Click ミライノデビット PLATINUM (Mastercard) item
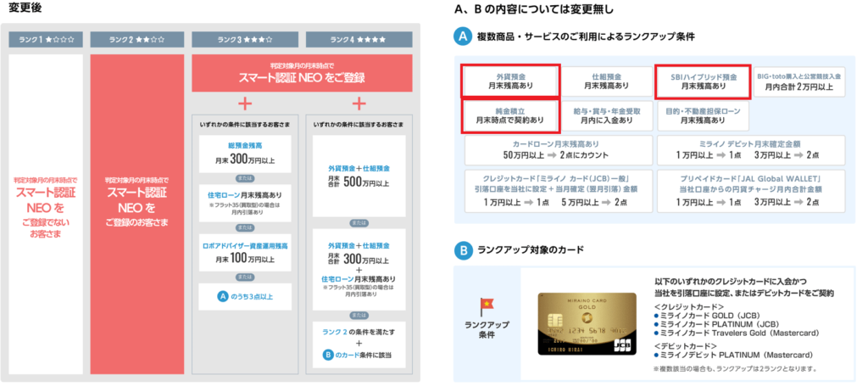Screen dimensions: 868x392 (733, 355)
